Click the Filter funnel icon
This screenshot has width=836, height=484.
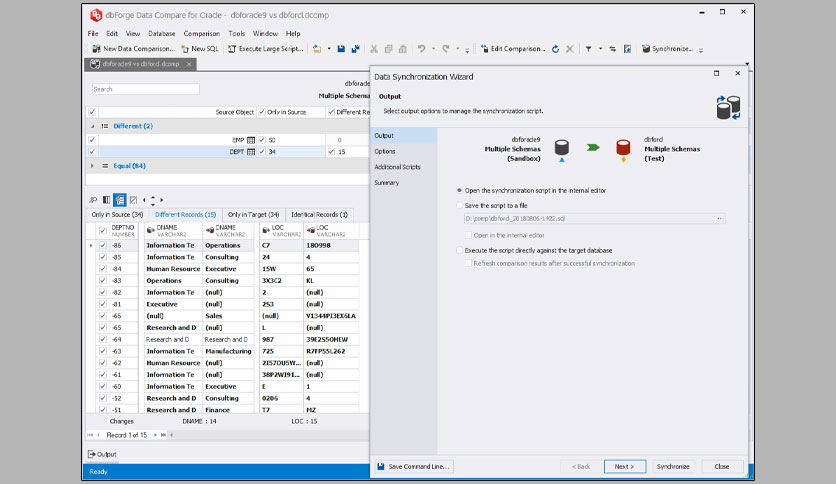pyautogui.click(x=589, y=49)
